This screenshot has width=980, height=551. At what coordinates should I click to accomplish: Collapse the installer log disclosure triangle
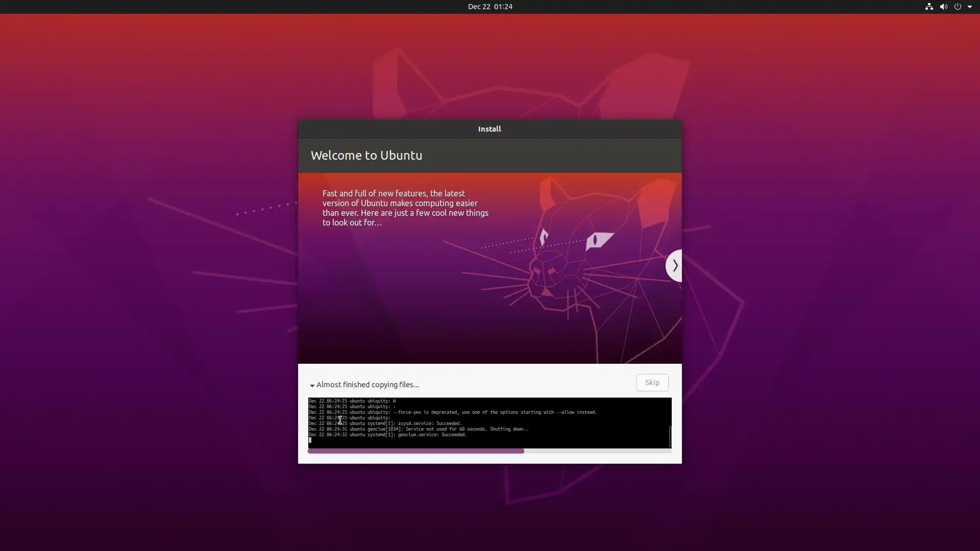tap(312, 385)
